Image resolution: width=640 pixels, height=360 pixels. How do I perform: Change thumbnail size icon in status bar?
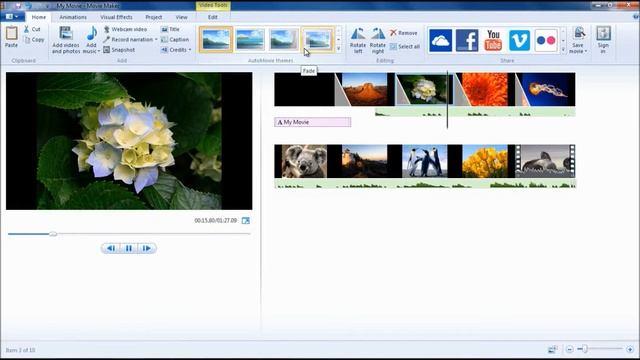pos(552,349)
